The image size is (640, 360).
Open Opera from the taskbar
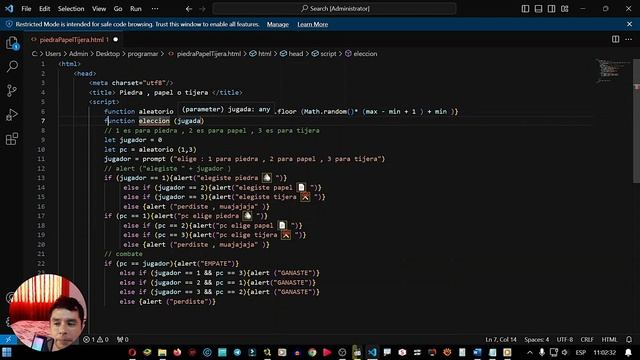[x=132, y=352]
